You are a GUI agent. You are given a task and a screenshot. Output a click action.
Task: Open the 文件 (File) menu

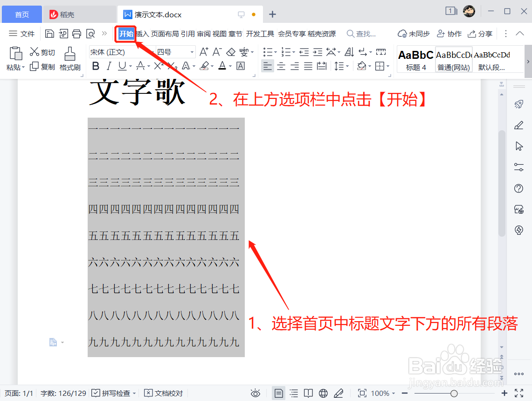pos(22,34)
